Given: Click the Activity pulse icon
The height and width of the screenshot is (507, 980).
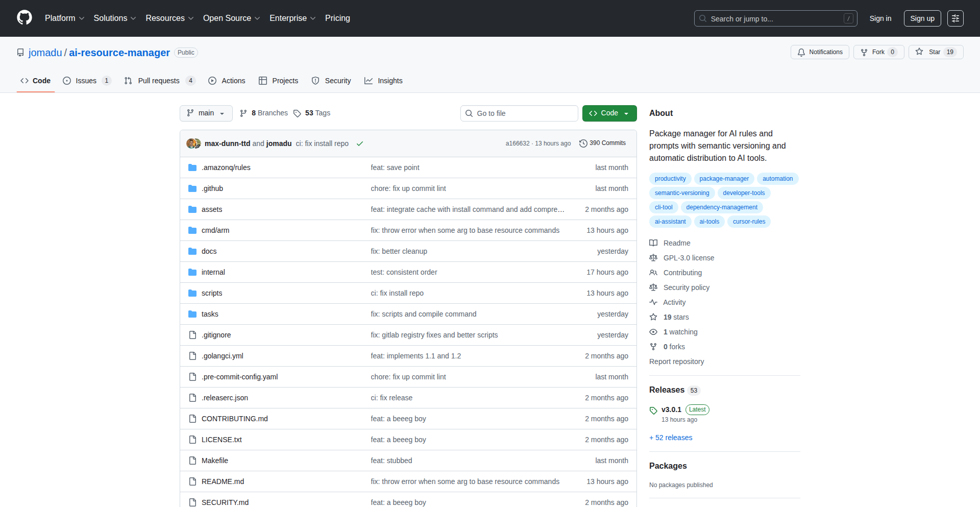Looking at the screenshot, I should [654, 302].
